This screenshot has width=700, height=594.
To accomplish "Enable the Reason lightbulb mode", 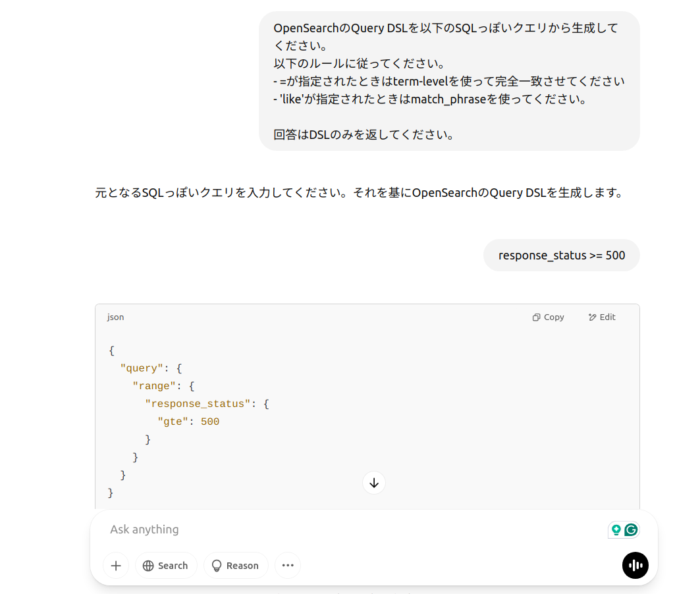I will (x=236, y=566).
